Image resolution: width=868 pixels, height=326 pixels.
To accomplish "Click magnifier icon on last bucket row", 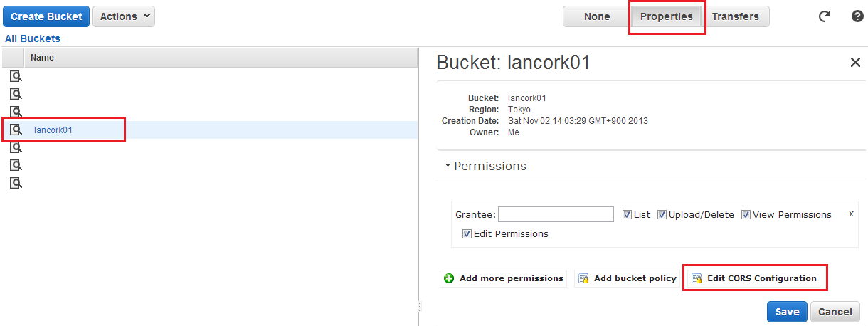I will click(x=16, y=183).
